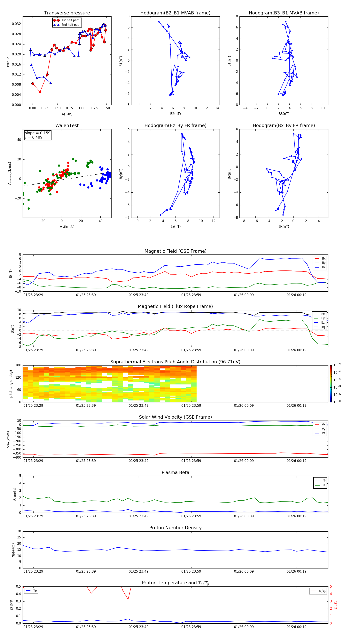Select the 10^-26 colorbar label
The image size is (351, 644).
click(x=337, y=365)
